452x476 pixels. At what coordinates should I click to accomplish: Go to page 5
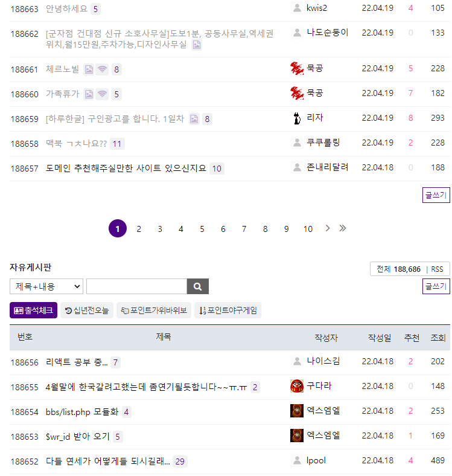click(202, 229)
